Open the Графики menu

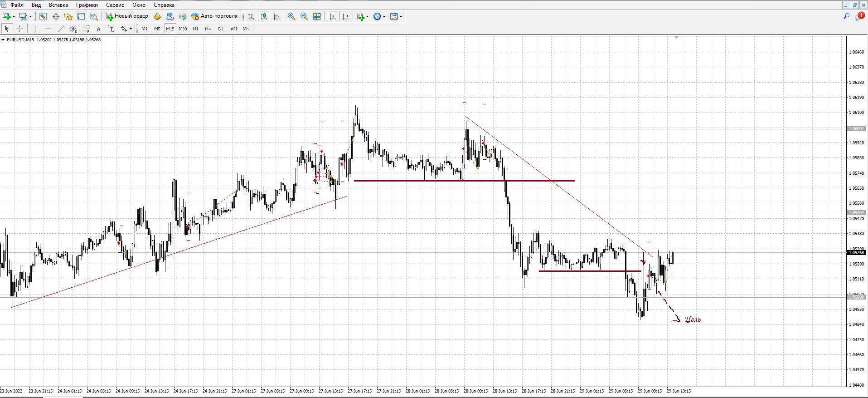87,5
